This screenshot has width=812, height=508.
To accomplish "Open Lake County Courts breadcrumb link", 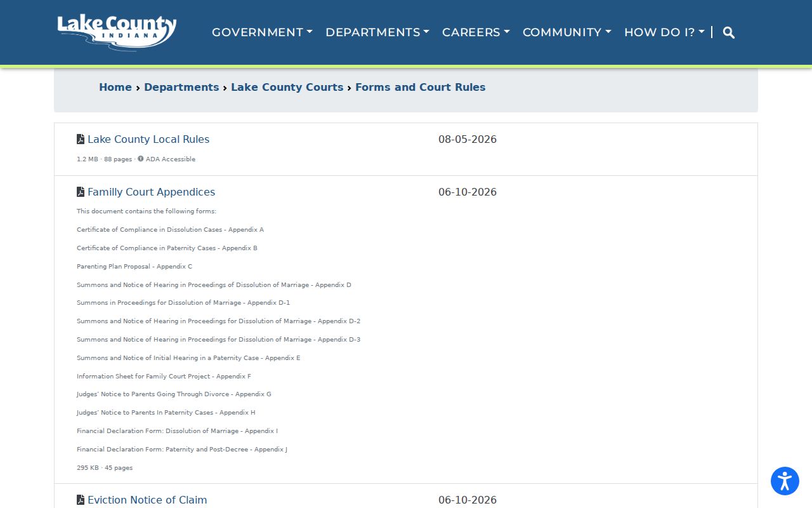I will [x=287, y=87].
